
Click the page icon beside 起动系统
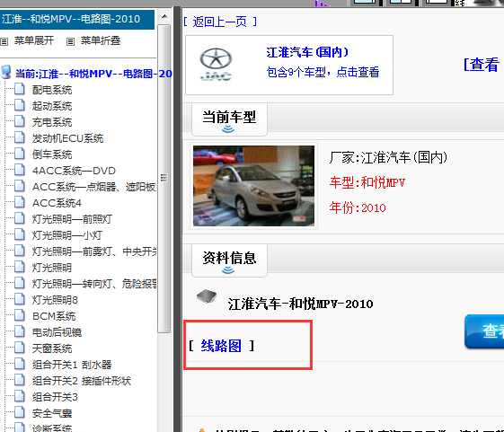19,105
